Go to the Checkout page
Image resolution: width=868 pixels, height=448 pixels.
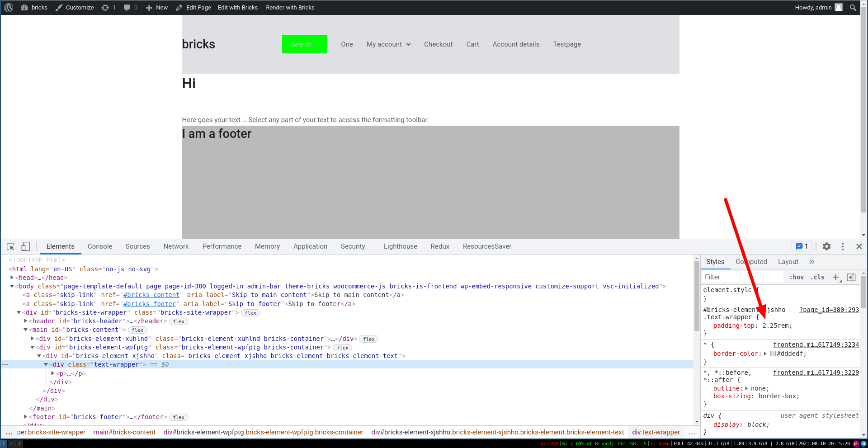pos(438,44)
